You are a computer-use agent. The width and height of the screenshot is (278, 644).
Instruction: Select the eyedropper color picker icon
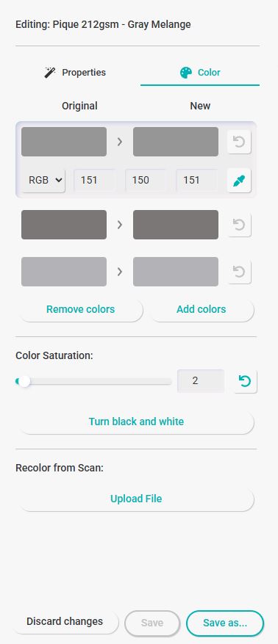click(239, 181)
